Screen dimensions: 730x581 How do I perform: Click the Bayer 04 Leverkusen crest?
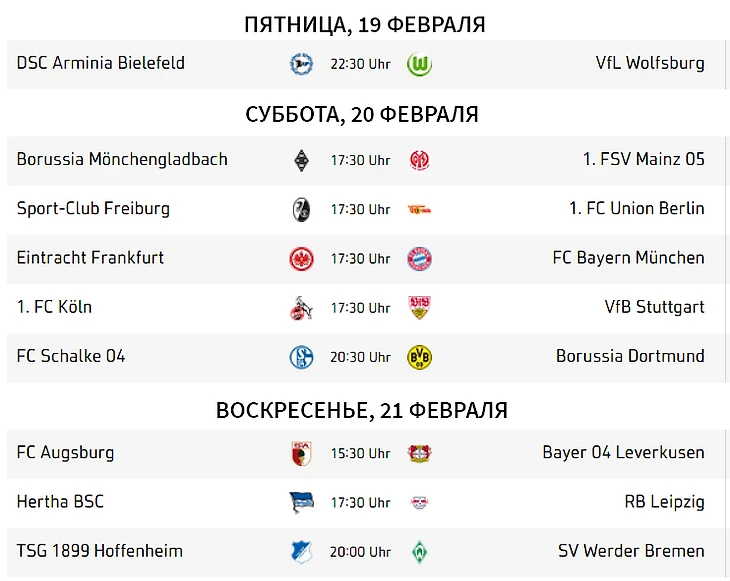(x=419, y=453)
